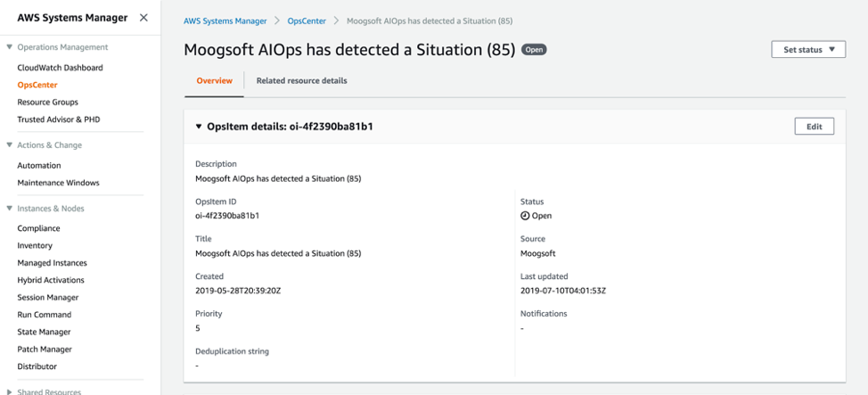Collapse the OpsItem details panel
The image size is (868, 395).
tap(199, 127)
